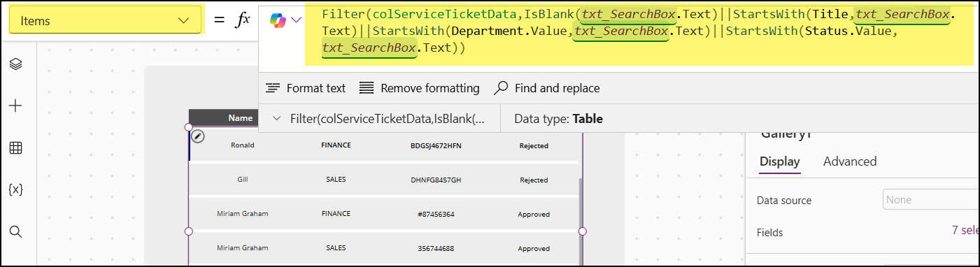Open the Data source dropdown
This screenshot has width=980, height=267.
(930, 200)
